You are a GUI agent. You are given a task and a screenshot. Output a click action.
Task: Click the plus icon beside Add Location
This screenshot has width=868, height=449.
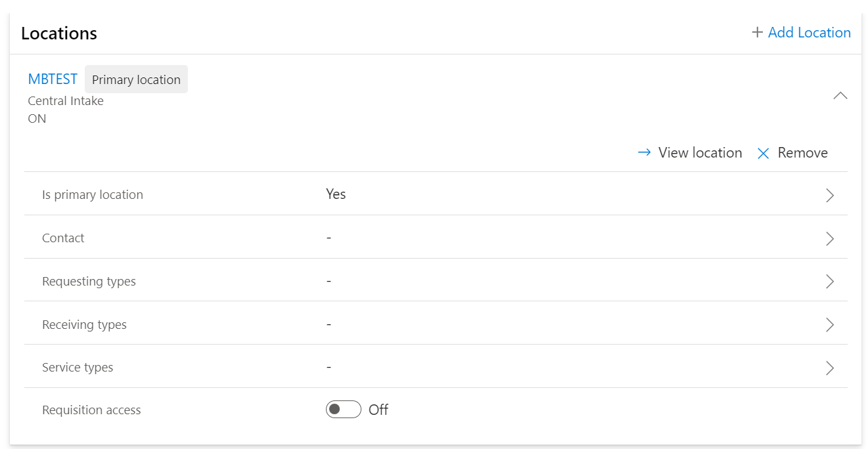click(x=758, y=32)
